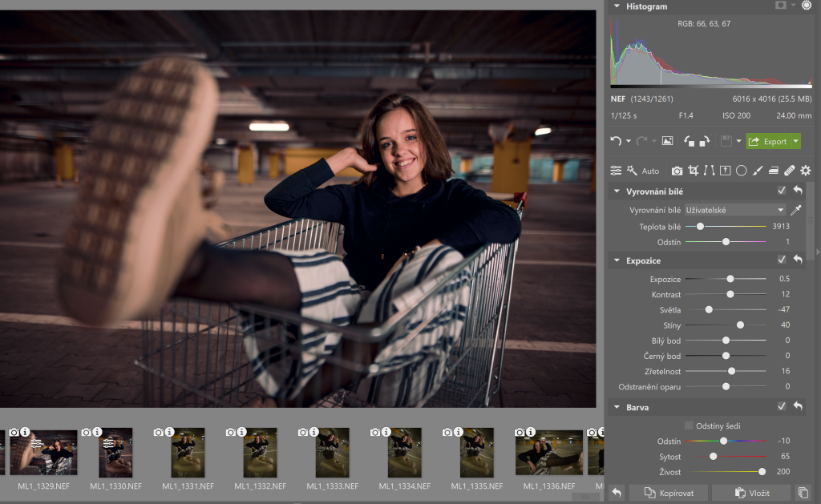Screen dimensions: 821x504
Task: Click the Auto button
Action: (650, 171)
